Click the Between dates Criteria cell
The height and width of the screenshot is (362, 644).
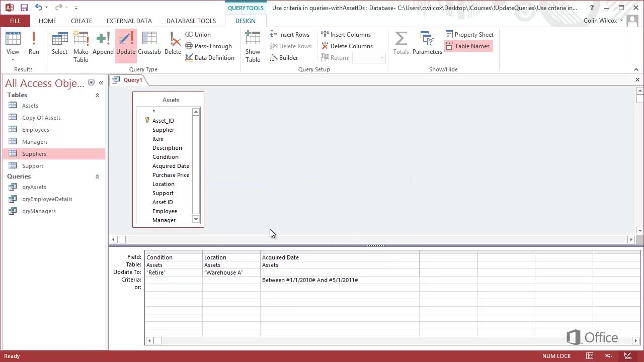click(340, 280)
